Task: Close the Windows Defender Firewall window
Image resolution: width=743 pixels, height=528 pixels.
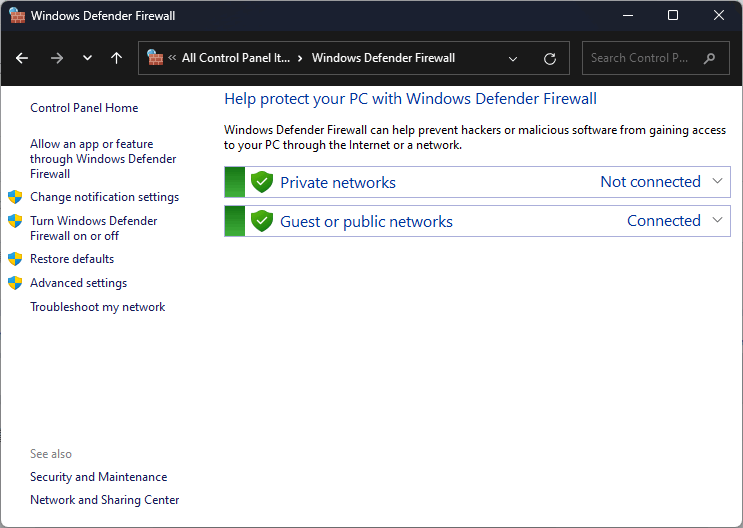Action: [718, 16]
